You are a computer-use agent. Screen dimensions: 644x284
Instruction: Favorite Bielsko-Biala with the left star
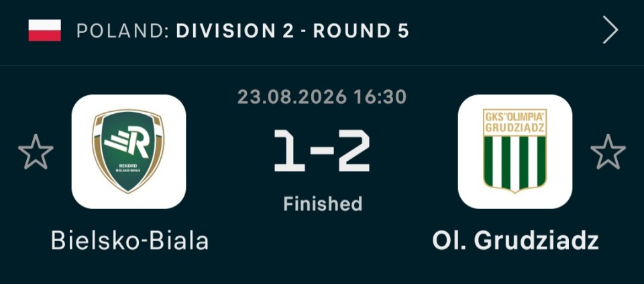click(x=36, y=152)
